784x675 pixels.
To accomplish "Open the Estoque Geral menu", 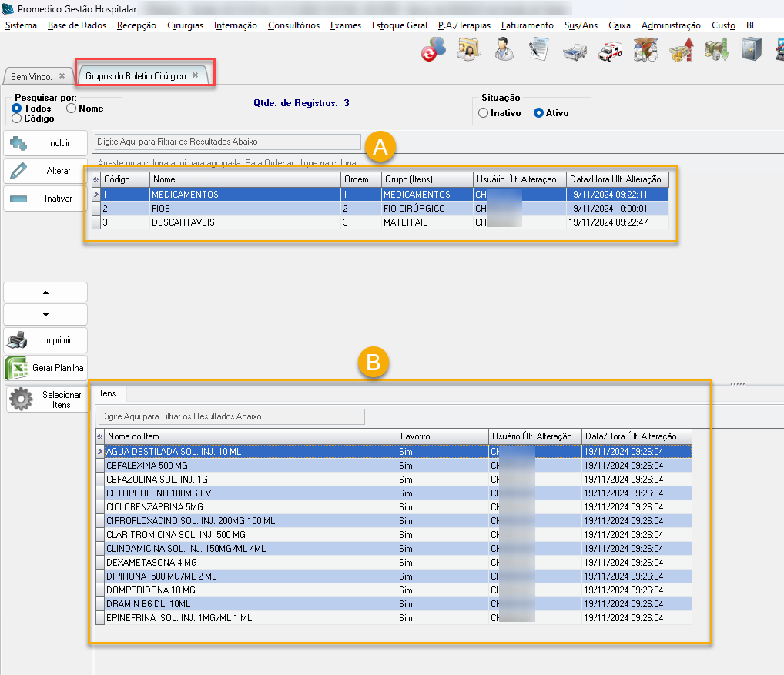I will pos(400,25).
